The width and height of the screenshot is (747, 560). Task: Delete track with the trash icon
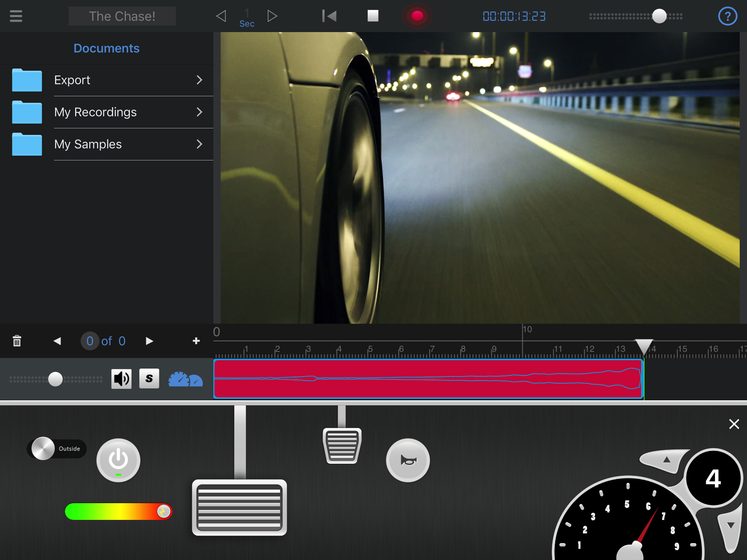click(x=17, y=341)
